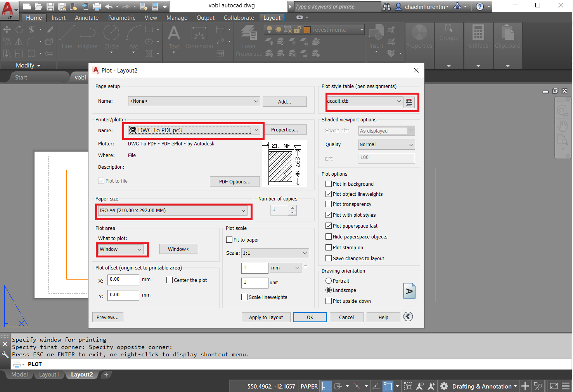Open the Page setup Name dropdown
573x392 pixels.
pyautogui.click(x=194, y=101)
